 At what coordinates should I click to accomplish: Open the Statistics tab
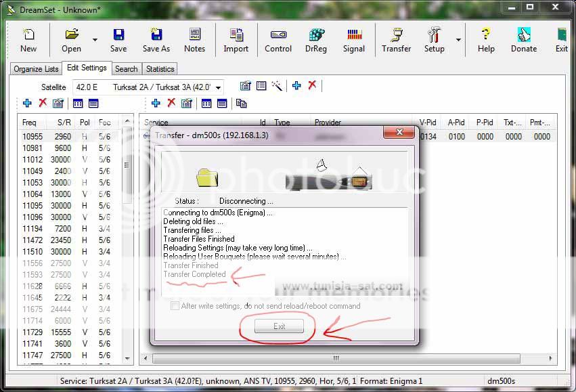point(160,68)
